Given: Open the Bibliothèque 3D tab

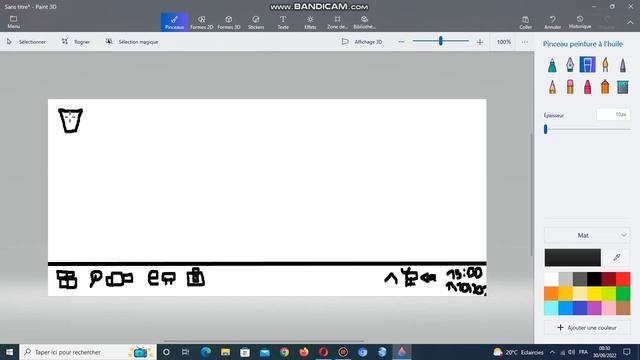Looking at the screenshot, I should point(364,22).
